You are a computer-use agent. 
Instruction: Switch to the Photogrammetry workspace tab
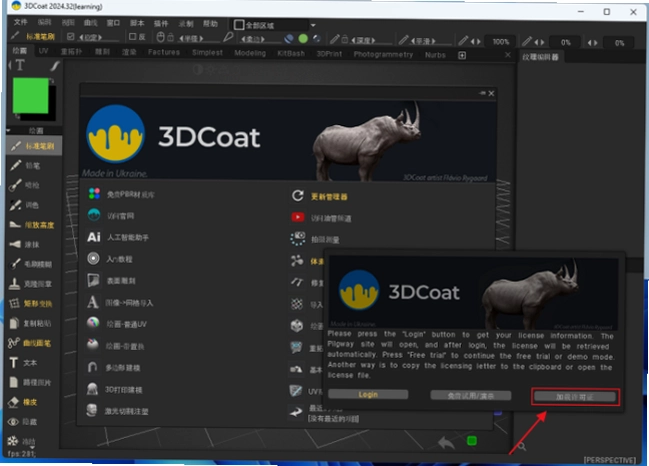coord(383,55)
